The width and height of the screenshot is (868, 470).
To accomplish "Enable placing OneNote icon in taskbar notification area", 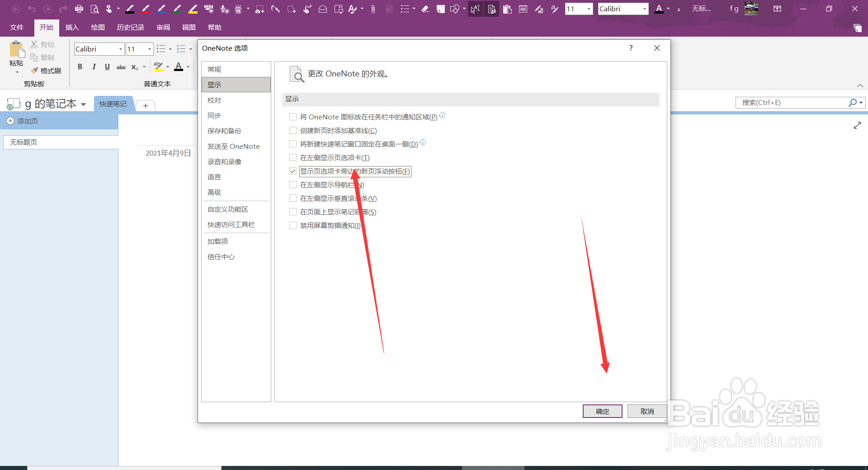I will click(x=293, y=117).
